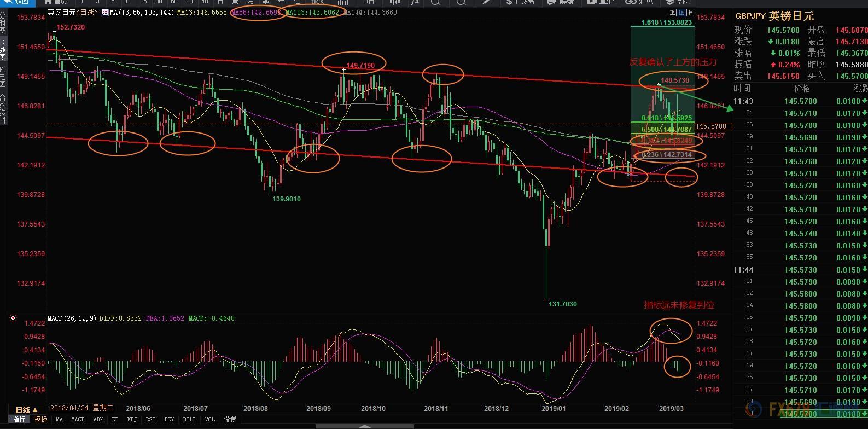The height and width of the screenshot is (429, 868).
Task: Select the tick timeframe button
Action: tap(317, 2)
